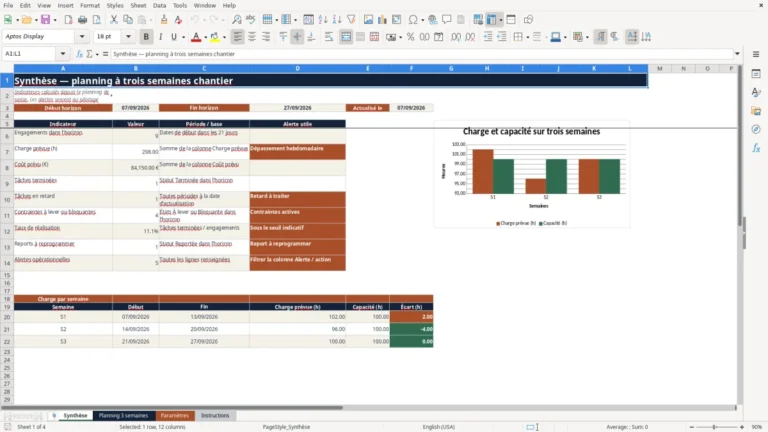Toggle Underline formatting
Image resolution: width=768 pixels, height=432 pixels.
pos(173,37)
